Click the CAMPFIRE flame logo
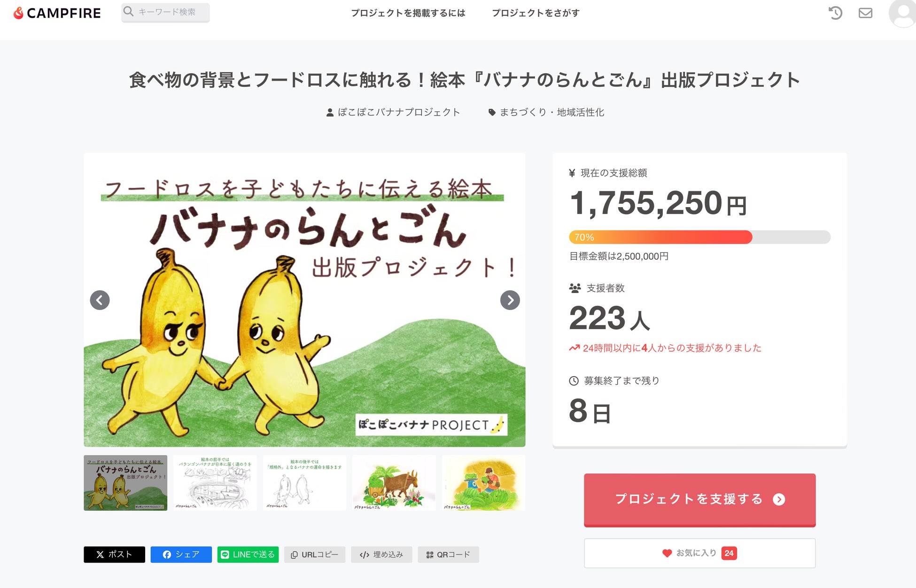This screenshot has width=916, height=588. (19, 13)
